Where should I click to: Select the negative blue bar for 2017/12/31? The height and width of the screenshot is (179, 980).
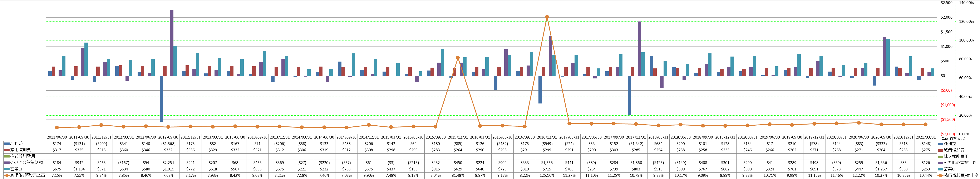coord(629,95)
